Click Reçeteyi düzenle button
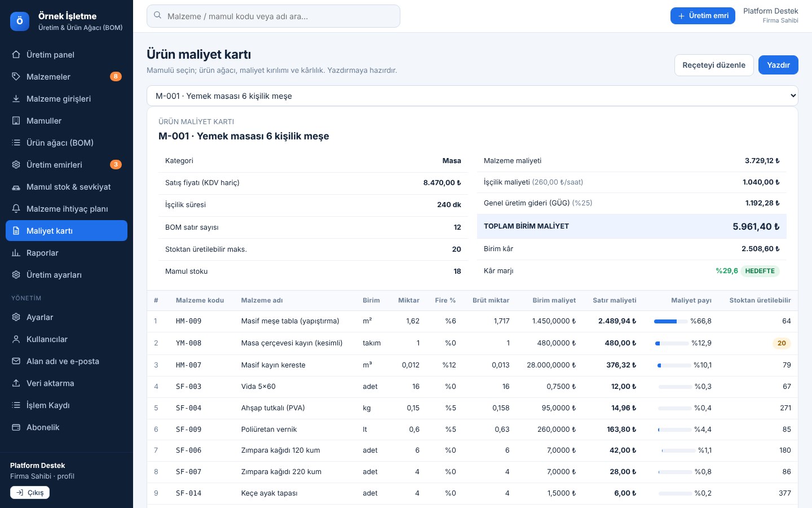Image resolution: width=812 pixels, height=508 pixels. pyautogui.click(x=714, y=65)
